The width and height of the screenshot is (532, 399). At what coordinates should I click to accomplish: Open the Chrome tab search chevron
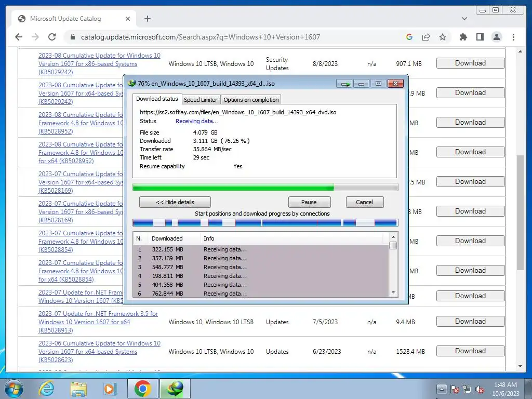464,19
